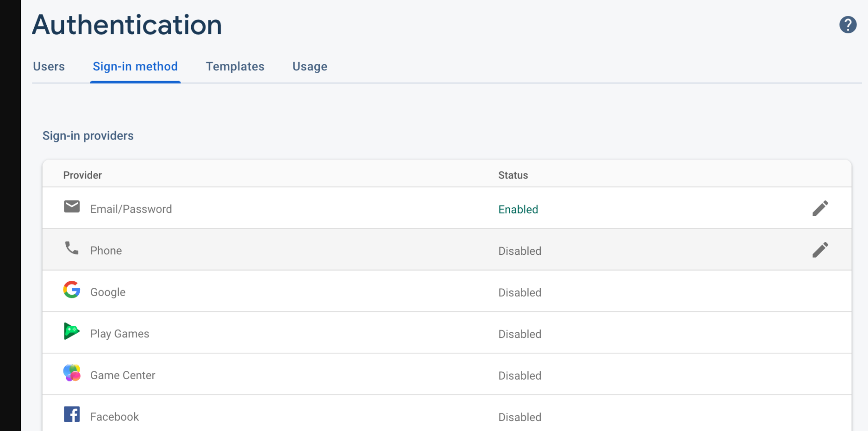
Task: Edit Phone provider with pencil icon
Action: [x=820, y=250]
